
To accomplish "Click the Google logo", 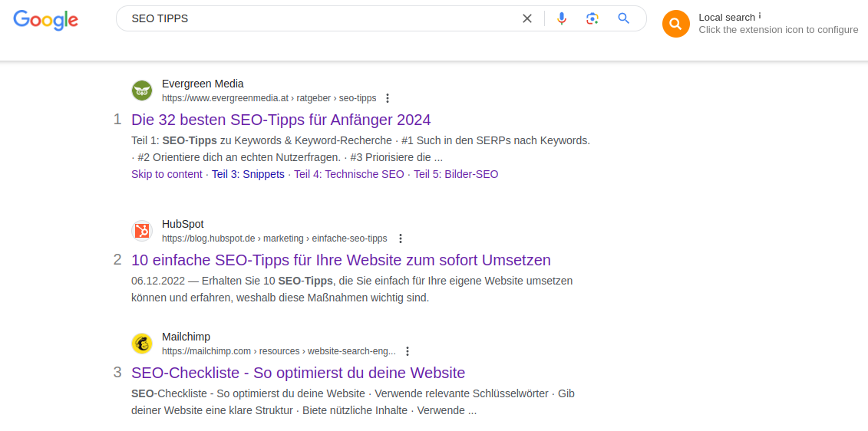I will click(45, 20).
